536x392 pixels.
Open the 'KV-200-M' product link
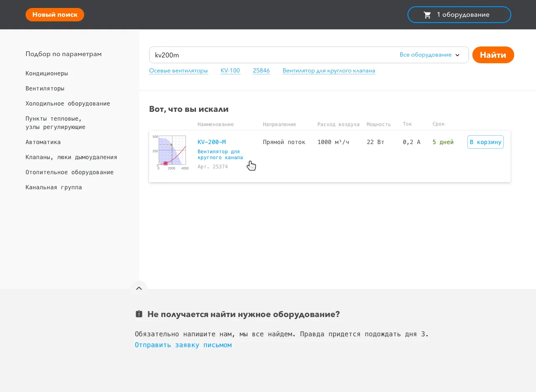[x=211, y=142]
